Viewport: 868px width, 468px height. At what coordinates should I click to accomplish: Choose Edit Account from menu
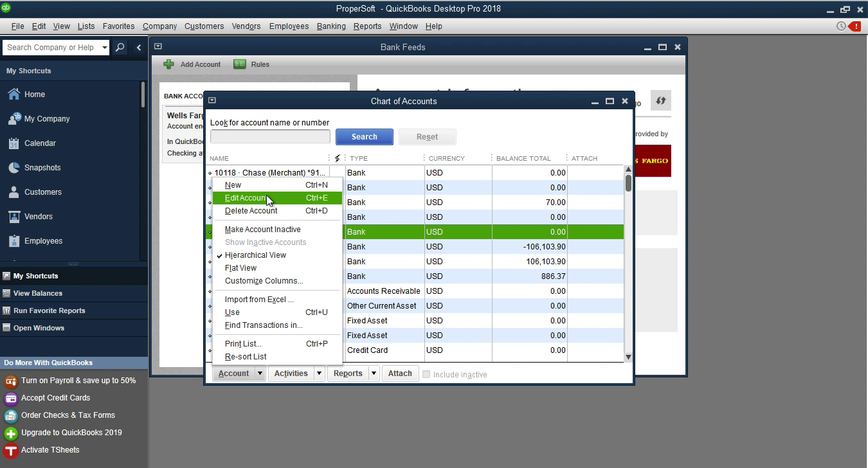[x=277, y=198]
